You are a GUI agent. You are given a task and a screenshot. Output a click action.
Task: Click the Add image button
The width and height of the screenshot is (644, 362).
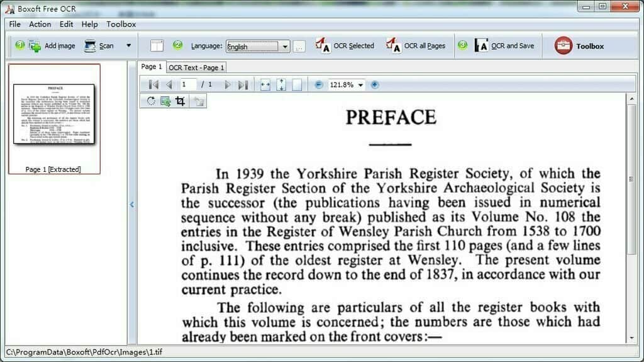(52, 46)
